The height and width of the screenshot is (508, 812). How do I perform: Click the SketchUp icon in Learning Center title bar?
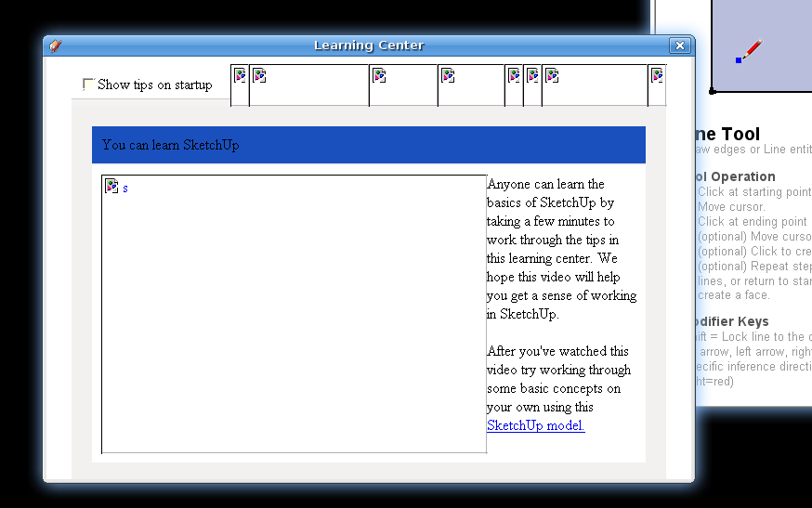(x=56, y=46)
